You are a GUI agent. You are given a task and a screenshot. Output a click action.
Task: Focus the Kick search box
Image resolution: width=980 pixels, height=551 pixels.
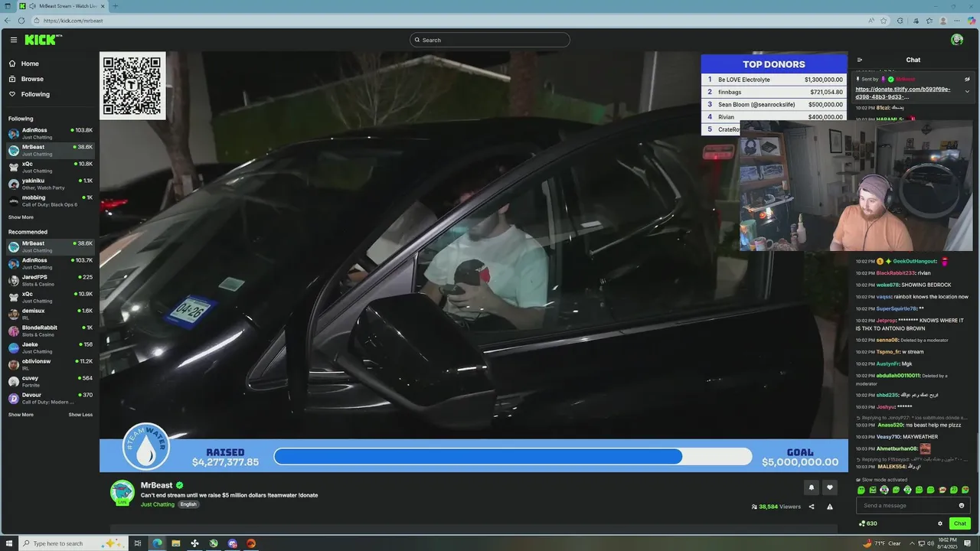pos(490,40)
